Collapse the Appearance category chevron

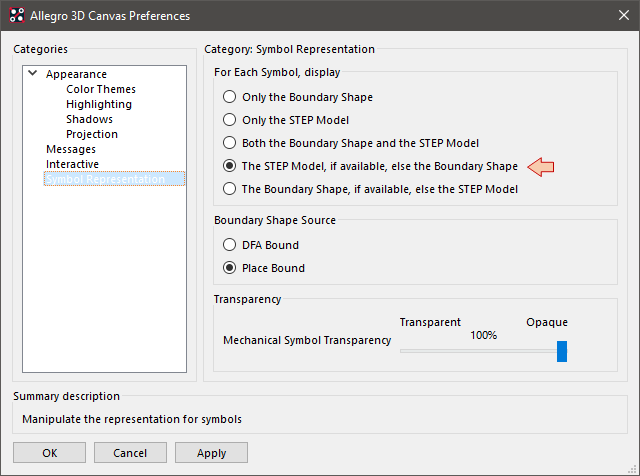(33, 73)
